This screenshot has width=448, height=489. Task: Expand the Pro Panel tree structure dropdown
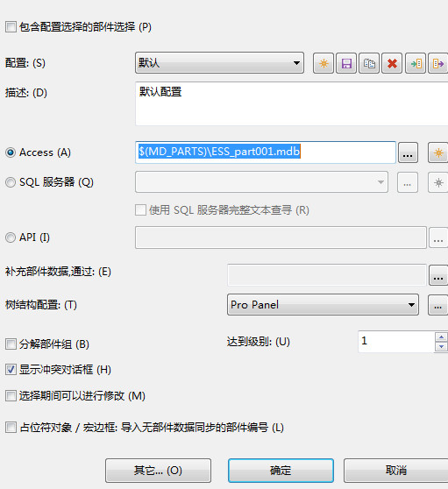[x=323, y=305]
